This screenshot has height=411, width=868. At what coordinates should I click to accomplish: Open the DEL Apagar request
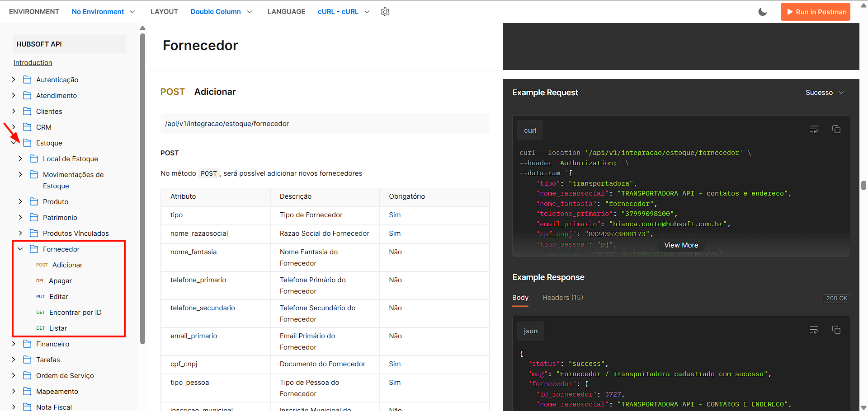click(54, 280)
